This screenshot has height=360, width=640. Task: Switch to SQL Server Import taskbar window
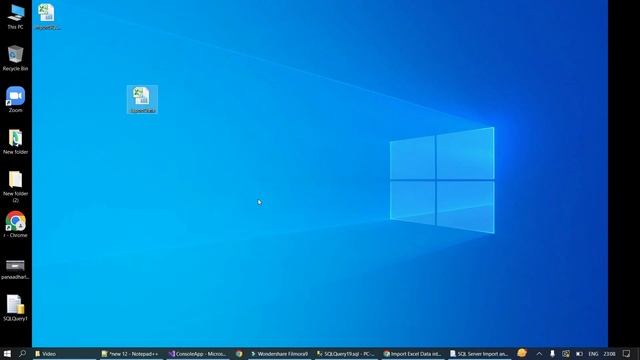(x=480, y=354)
